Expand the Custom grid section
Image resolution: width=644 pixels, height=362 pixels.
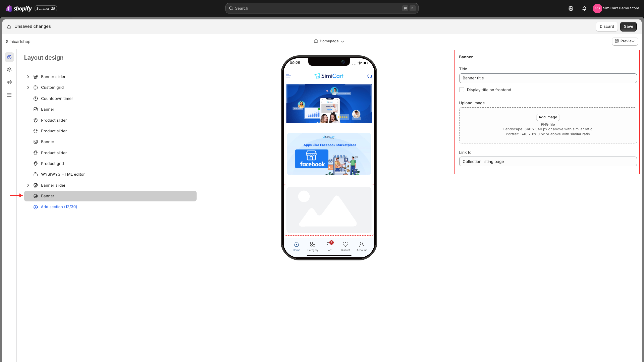pyautogui.click(x=28, y=87)
